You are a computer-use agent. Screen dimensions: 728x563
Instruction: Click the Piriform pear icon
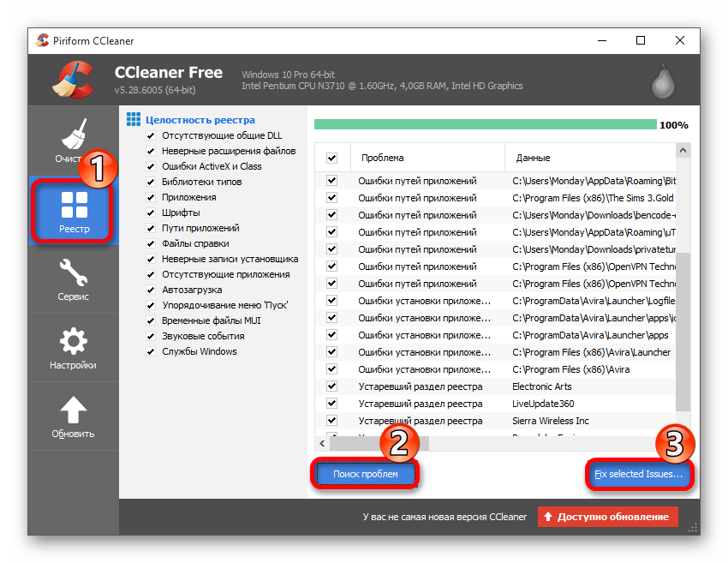[x=660, y=81]
